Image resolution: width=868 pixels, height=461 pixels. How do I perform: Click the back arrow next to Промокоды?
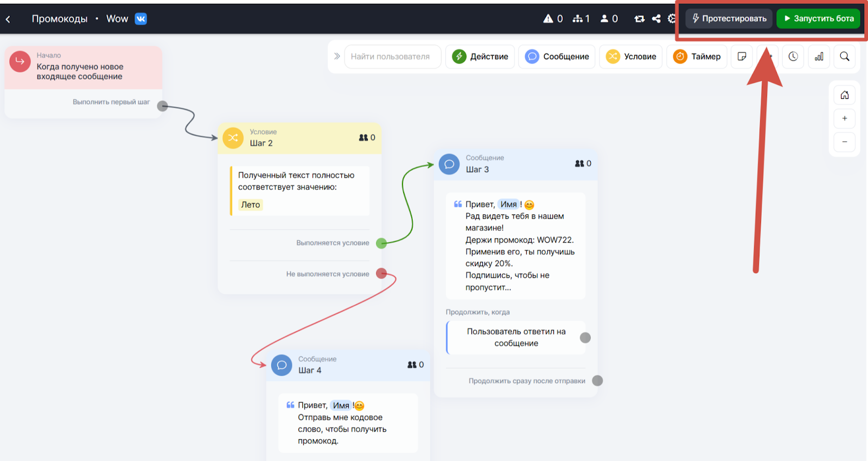tap(8, 19)
